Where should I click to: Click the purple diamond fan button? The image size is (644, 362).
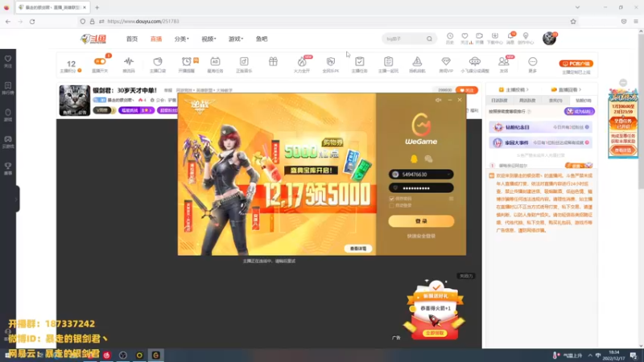pyautogui.click(x=579, y=112)
